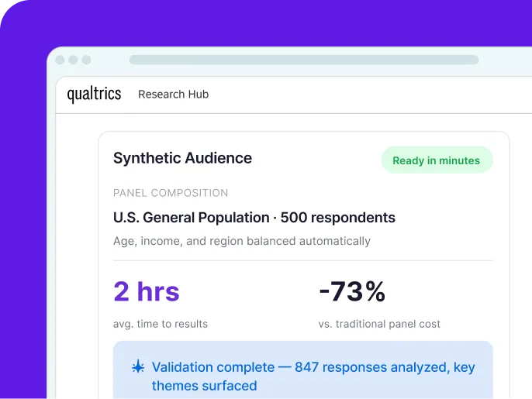
Task: Click the rightmost gray window dot
Action: pos(86,60)
